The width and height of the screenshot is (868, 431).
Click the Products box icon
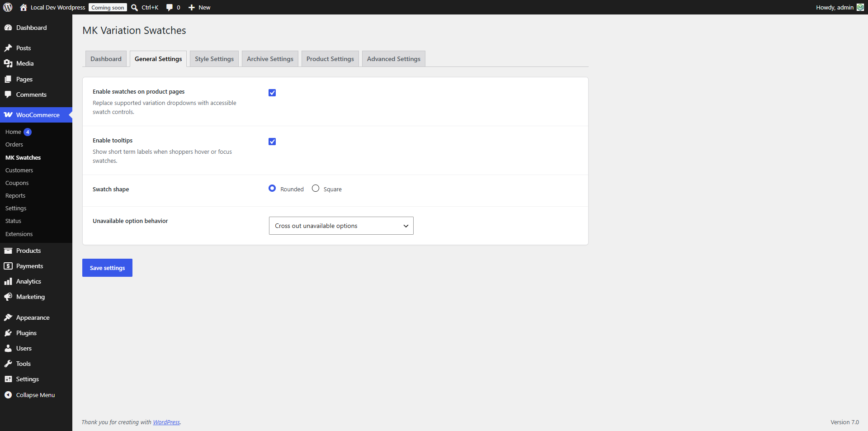click(8, 251)
